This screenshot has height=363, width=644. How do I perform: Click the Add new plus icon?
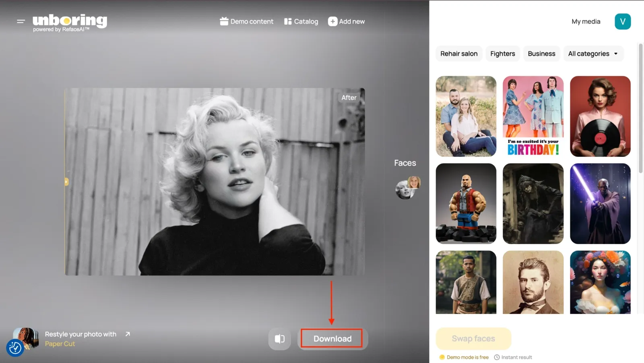point(332,21)
